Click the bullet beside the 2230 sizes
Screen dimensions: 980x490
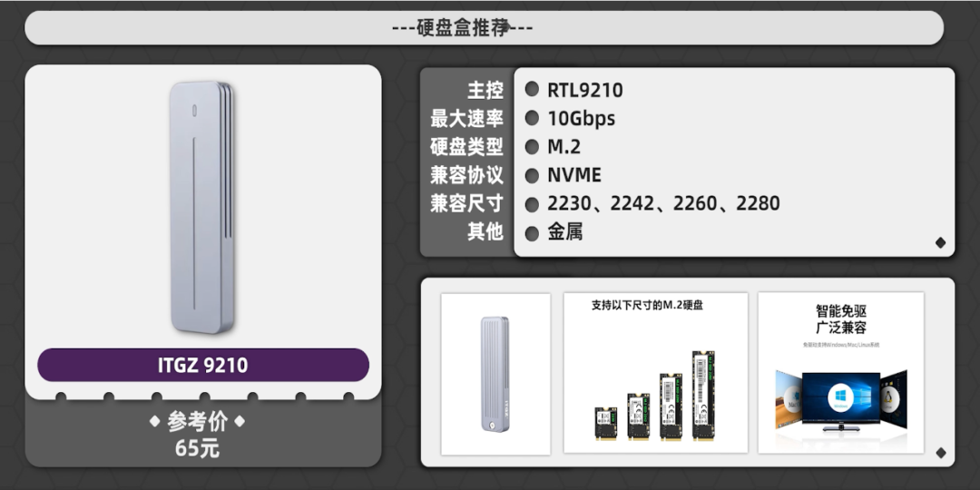click(532, 204)
